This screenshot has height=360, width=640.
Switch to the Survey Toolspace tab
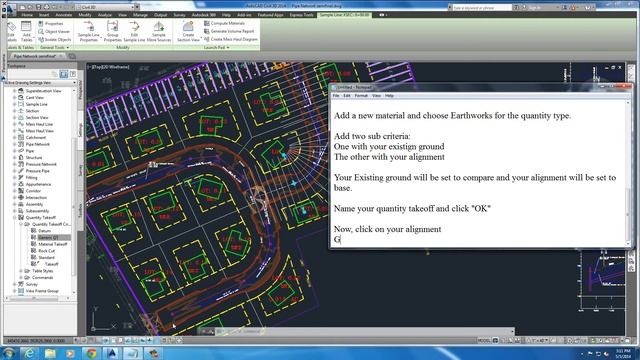[x=80, y=170]
